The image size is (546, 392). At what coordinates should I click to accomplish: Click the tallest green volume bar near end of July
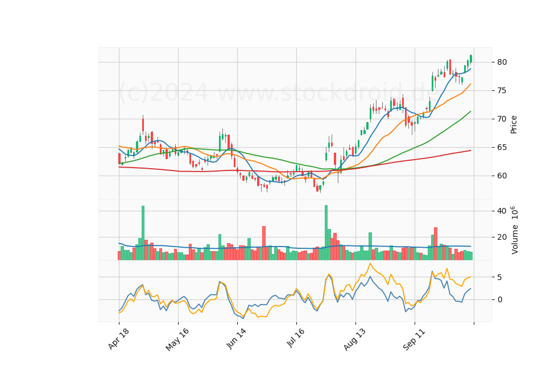pos(326,232)
